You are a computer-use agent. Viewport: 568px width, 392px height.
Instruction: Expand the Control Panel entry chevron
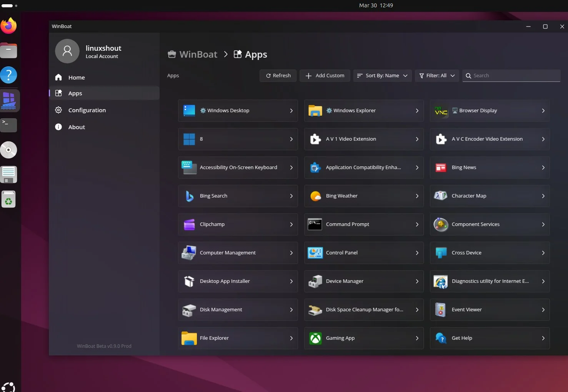[x=417, y=253]
